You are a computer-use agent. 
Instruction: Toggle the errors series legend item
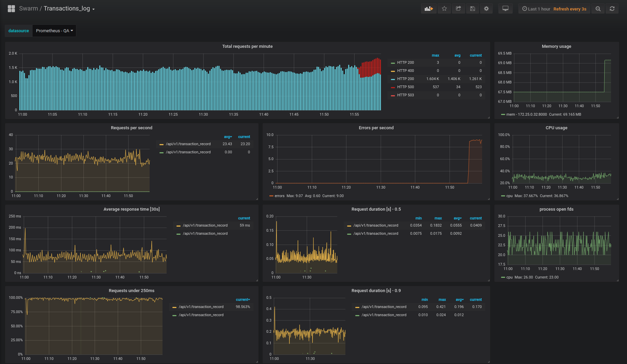[279, 196]
